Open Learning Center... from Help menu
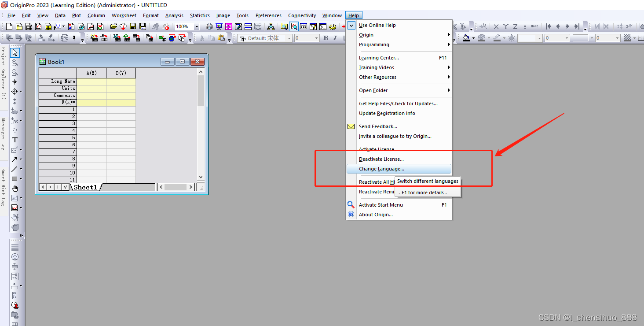644x326 pixels. (x=399, y=58)
